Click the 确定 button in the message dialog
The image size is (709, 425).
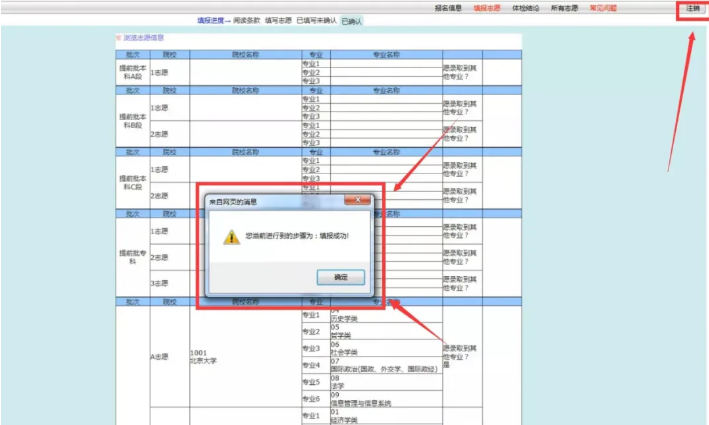[x=340, y=277]
